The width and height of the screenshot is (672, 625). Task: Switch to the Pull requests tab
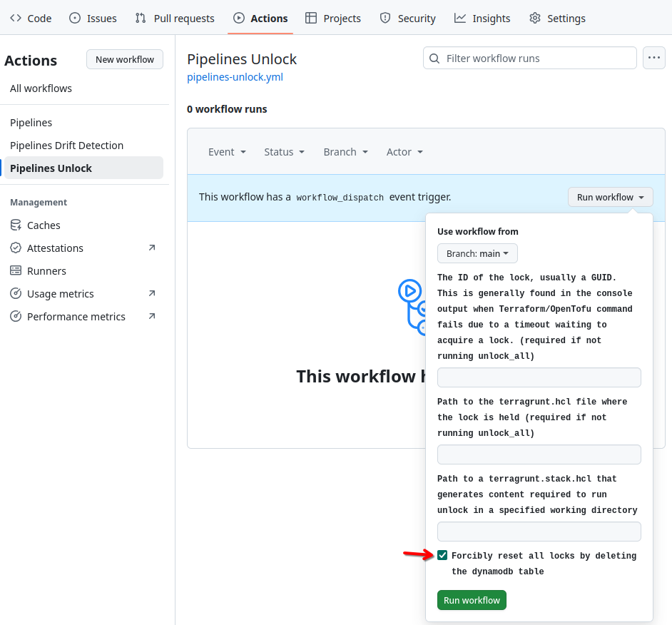pyautogui.click(x=175, y=19)
